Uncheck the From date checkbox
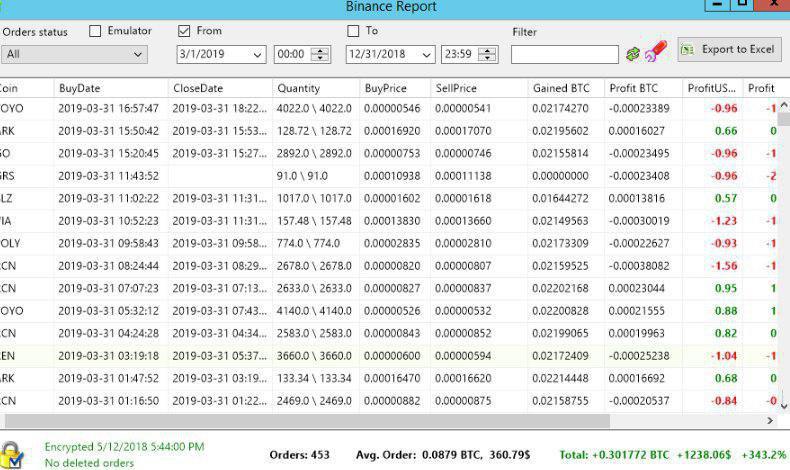Viewport: 790px width, 470px height. pos(184,31)
